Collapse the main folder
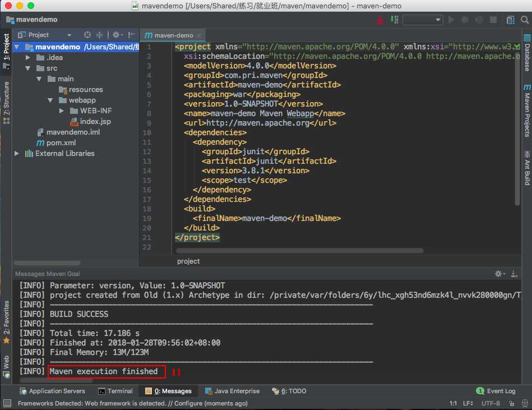Image resolution: width=532 pixels, height=410 pixels. point(39,79)
